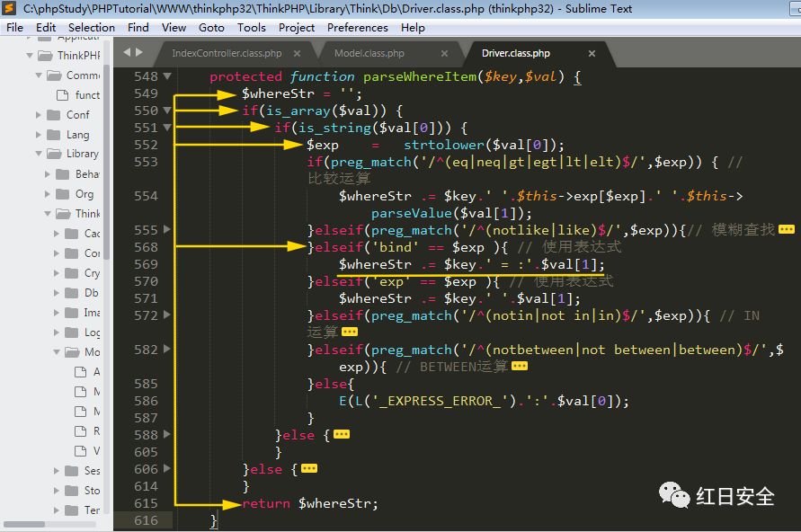801x532 pixels.
Task: Click the file icon next to R
Action: click(x=81, y=431)
